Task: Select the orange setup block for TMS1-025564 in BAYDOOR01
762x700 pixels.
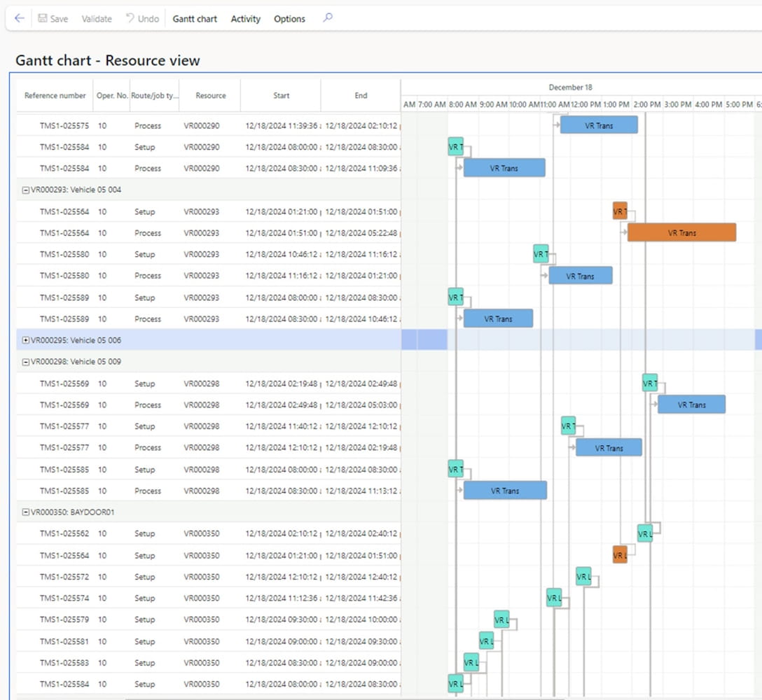Action: [619, 555]
